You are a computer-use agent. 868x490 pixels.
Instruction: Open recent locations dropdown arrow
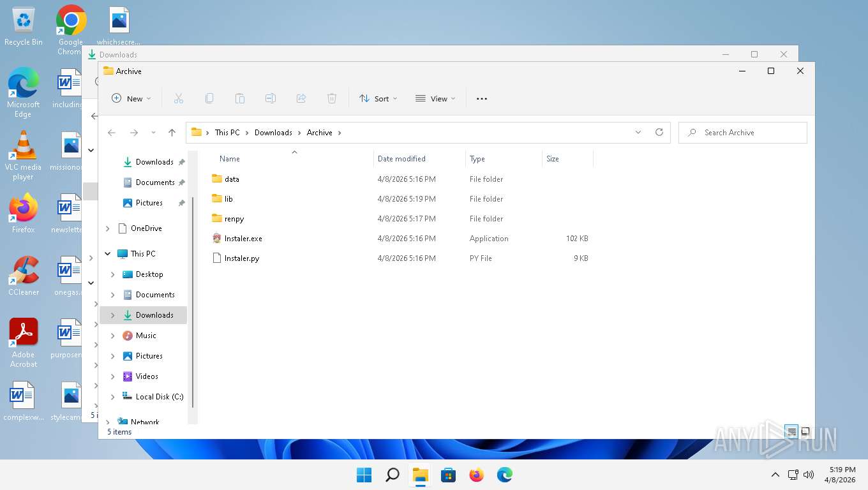click(153, 133)
